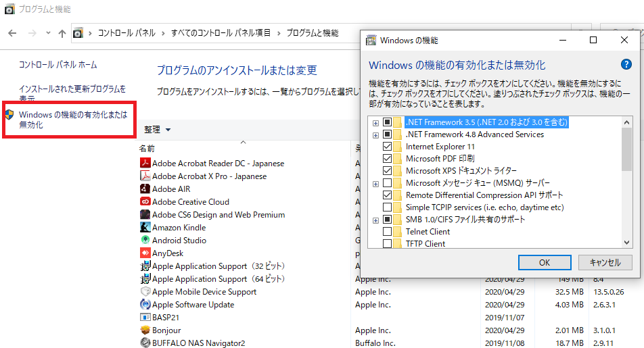
Task: Click the features list scrollbar thumb
Action: [626, 149]
